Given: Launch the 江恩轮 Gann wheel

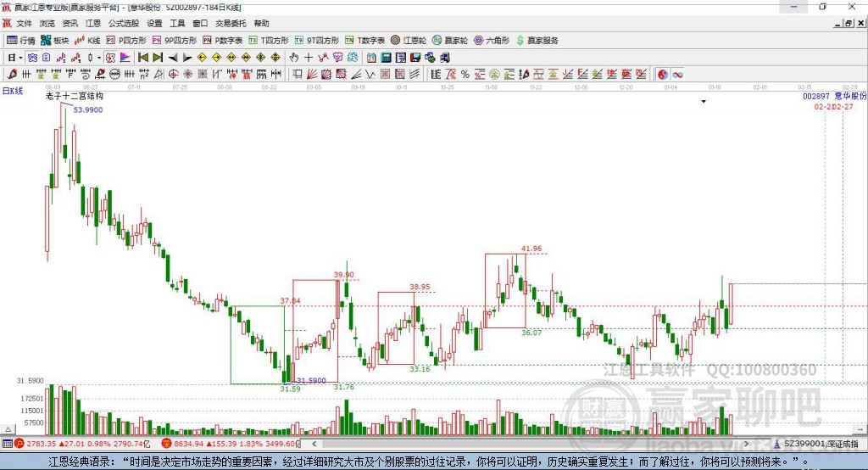Looking at the screenshot, I should click(409, 41).
